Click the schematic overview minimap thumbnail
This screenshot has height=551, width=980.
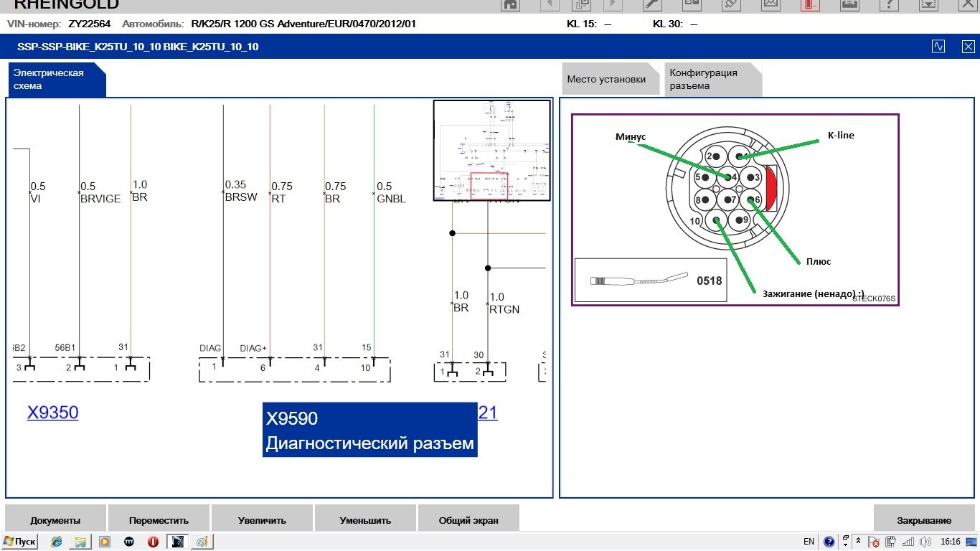(491, 150)
